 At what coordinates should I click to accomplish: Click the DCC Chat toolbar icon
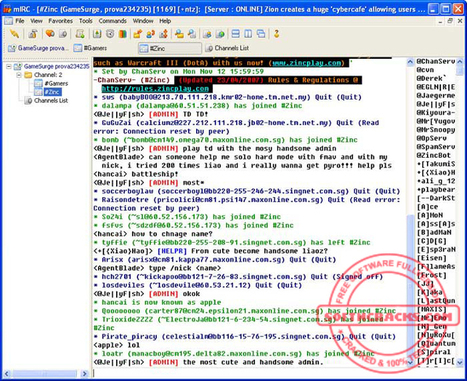click(x=150, y=34)
